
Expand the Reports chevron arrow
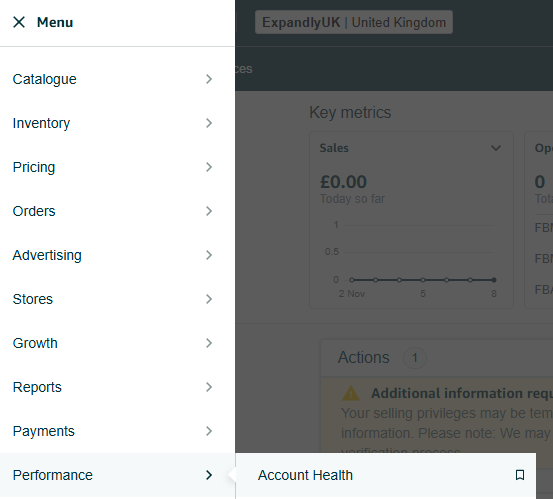[x=209, y=387]
